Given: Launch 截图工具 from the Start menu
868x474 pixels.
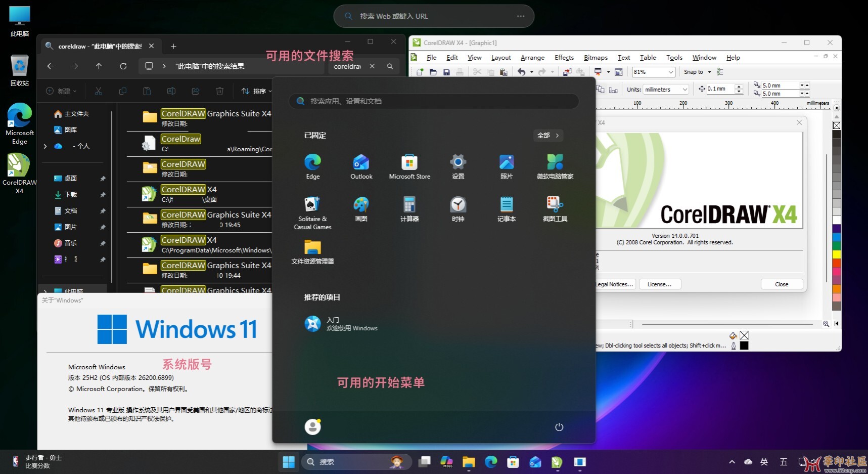Looking at the screenshot, I should (x=555, y=208).
